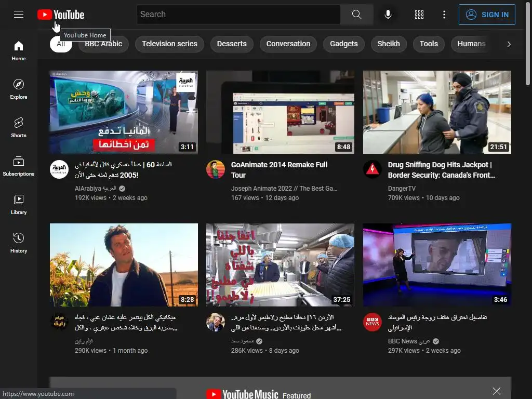Open AlArabiya channel avatar
532x399 pixels.
(x=59, y=169)
